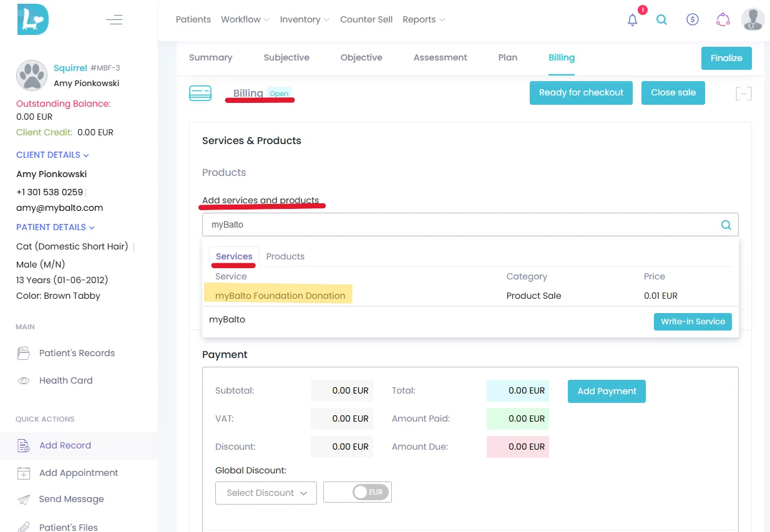The height and width of the screenshot is (532, 770).
Task: Click the services search field containing myBalto
Action: [470, 225]
